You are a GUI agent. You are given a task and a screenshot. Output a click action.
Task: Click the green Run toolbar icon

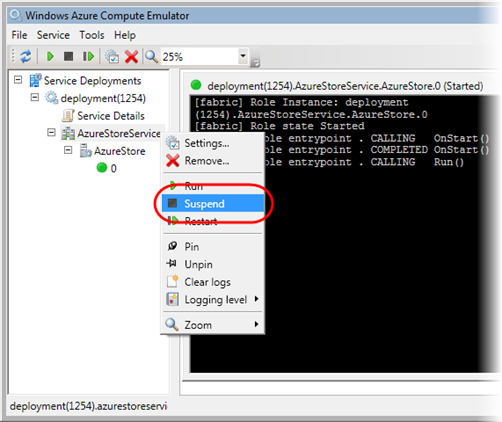tap(50, 56)
